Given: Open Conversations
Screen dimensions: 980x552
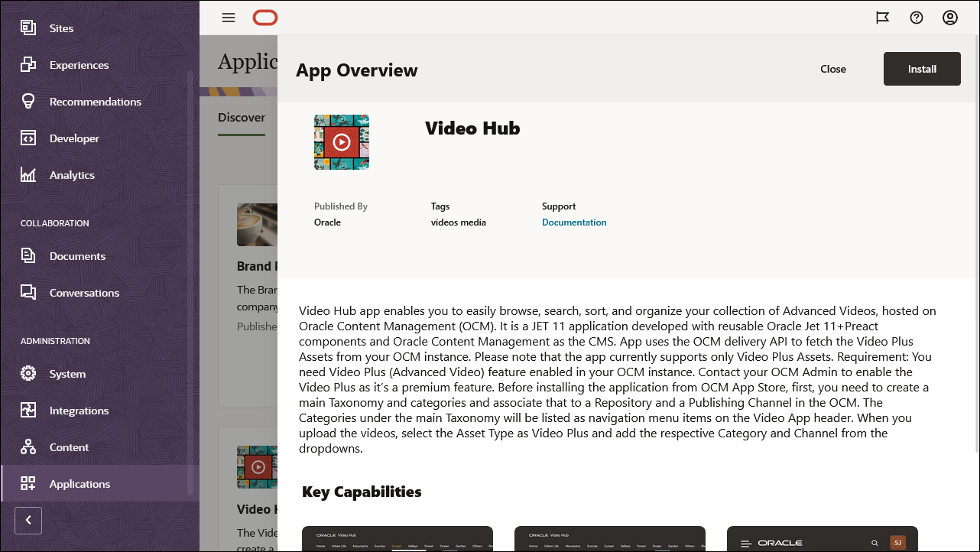Looking at the screenshot, I should pos(84,292).
